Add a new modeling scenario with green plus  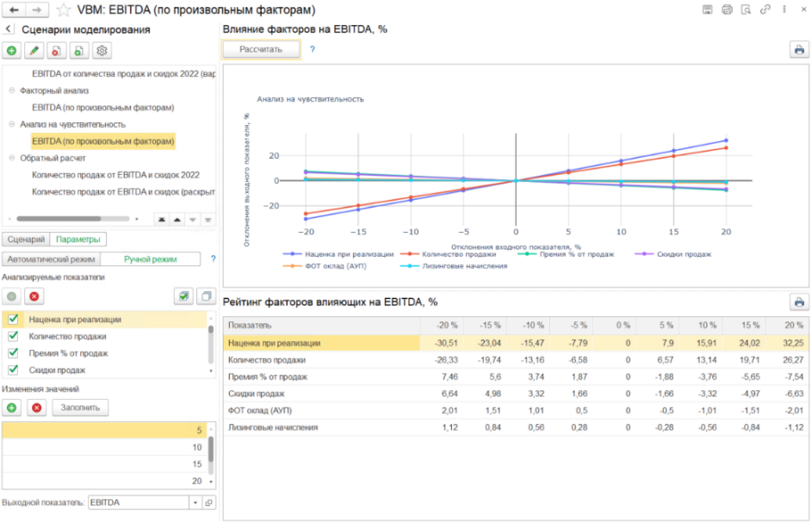(11, 51)
